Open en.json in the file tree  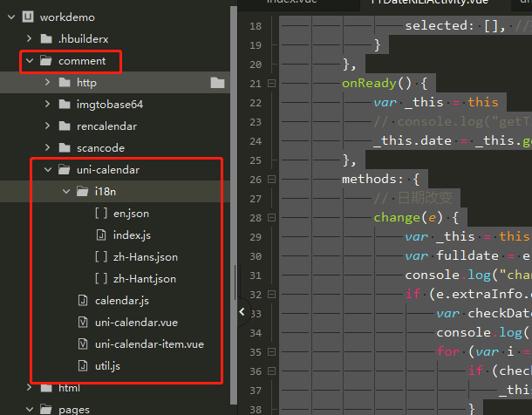click(x=131, y=214)
